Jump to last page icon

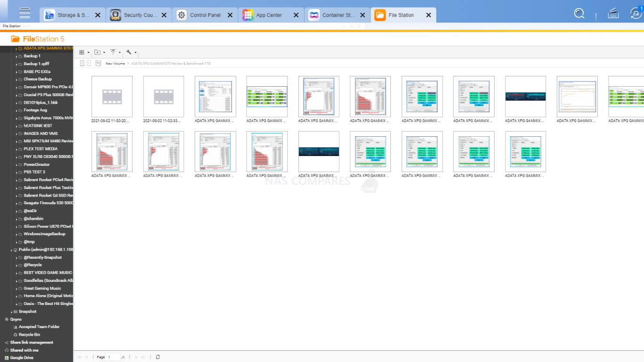coord(143,357)
